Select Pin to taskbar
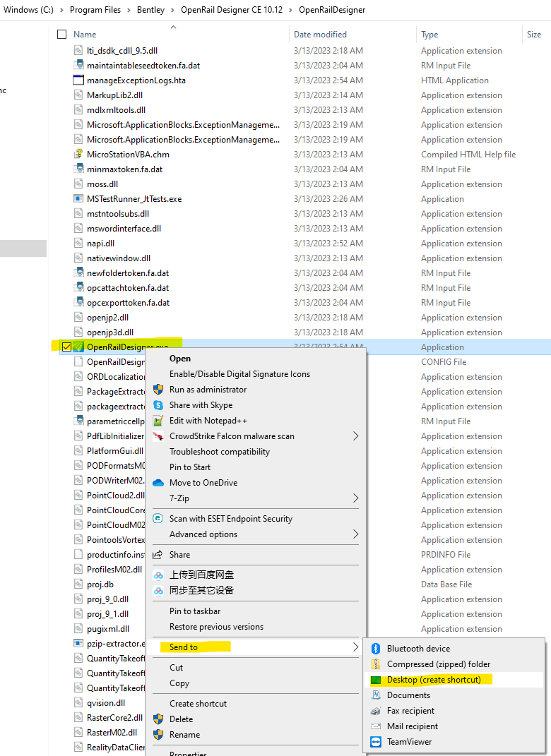This screenshot has height=756, width=551. [195, 611]
